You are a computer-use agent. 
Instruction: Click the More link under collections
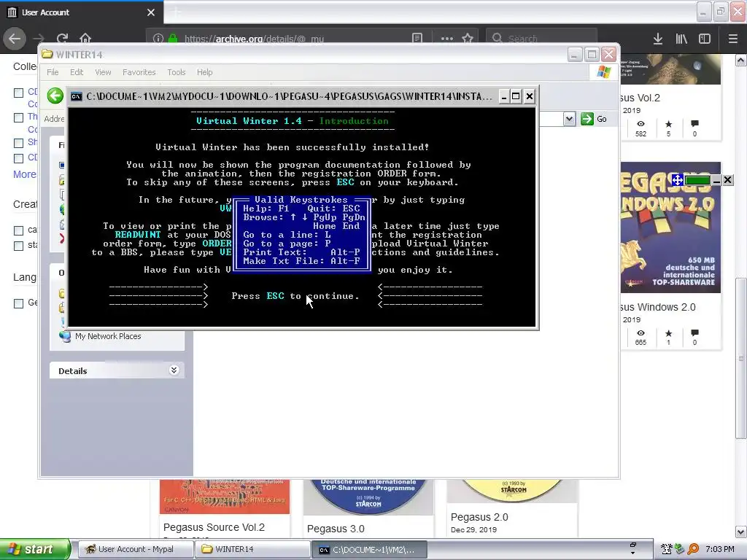(x=24, y=174)
